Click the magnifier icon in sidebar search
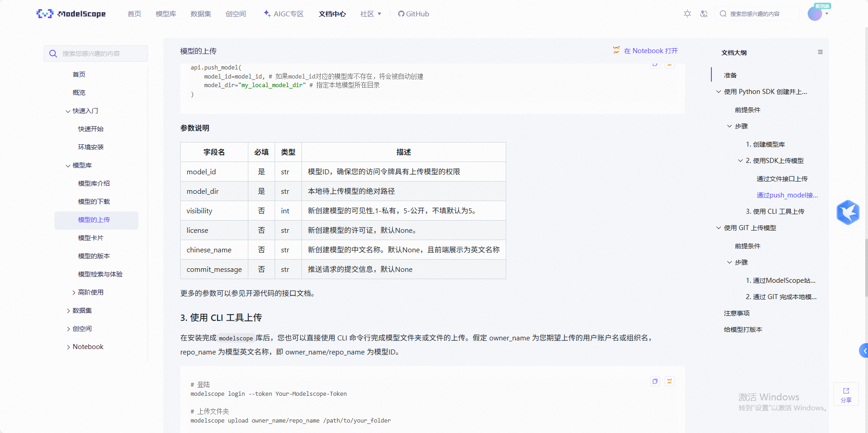This screenshot has height=433, width=868. tap(53, 54)
